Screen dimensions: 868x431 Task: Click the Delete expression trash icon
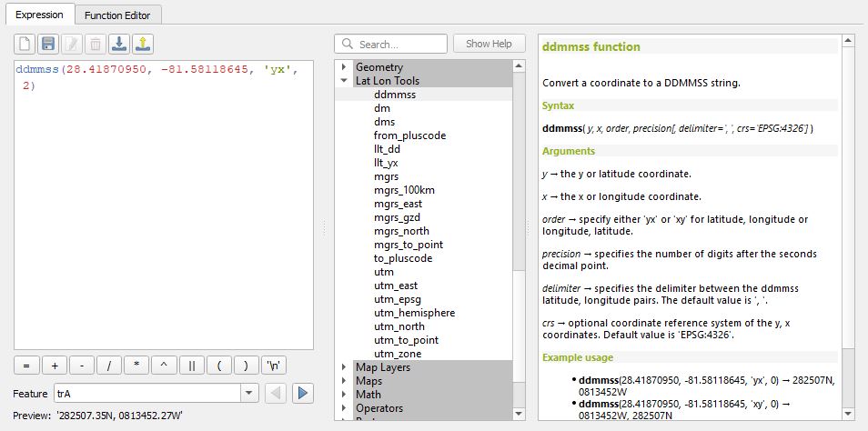[96, 44]
